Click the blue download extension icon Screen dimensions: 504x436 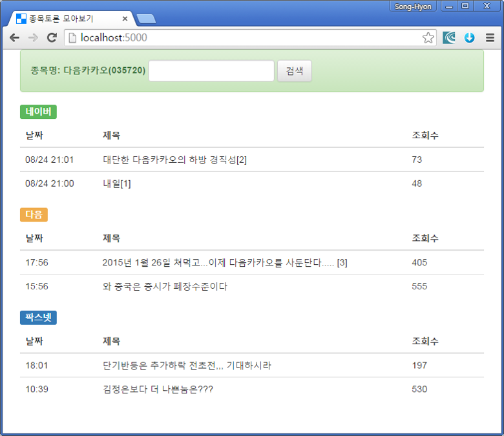coord(469,38)
